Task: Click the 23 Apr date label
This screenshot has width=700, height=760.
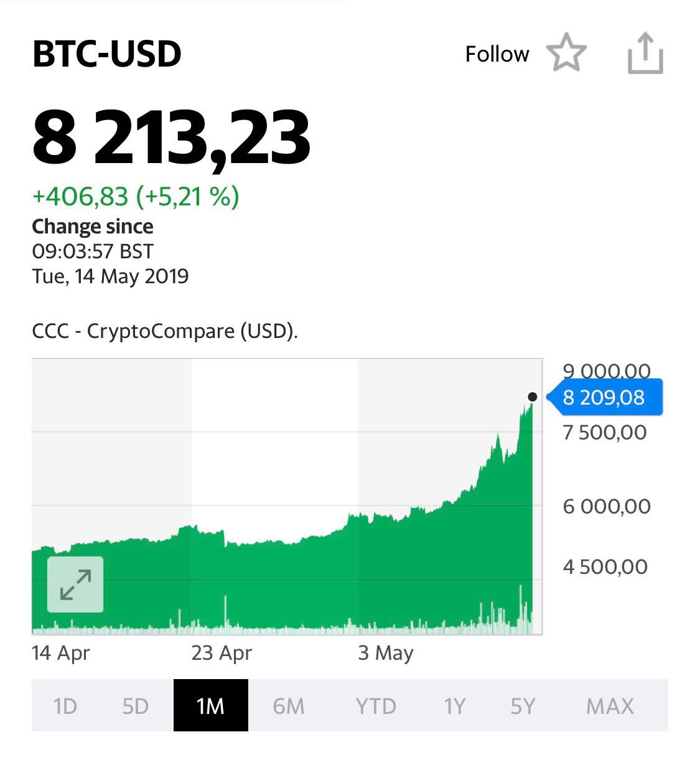Action: point(222,653)
